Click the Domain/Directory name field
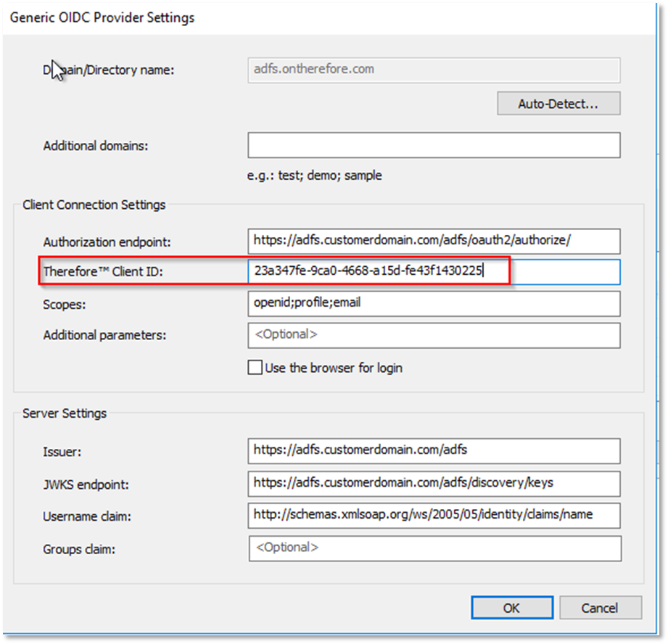Image resolution: width=668 pixels, height=644 pixels. pyautogui.click(x=433, y=70)
